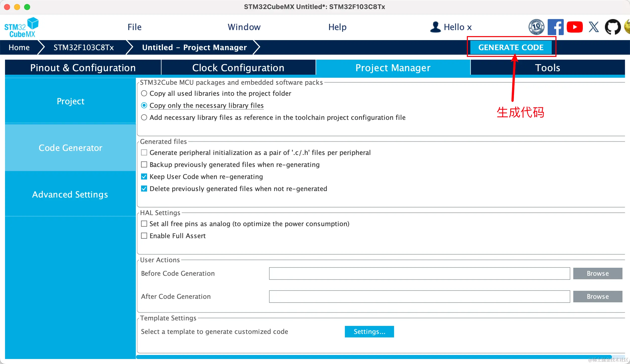Open the Help menu
630x364 pixels.
tap(338, 27)
